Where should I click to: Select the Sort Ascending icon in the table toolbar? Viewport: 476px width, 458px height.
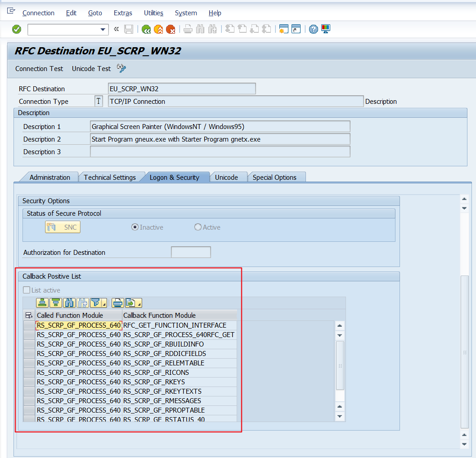[x=42, y=302]
